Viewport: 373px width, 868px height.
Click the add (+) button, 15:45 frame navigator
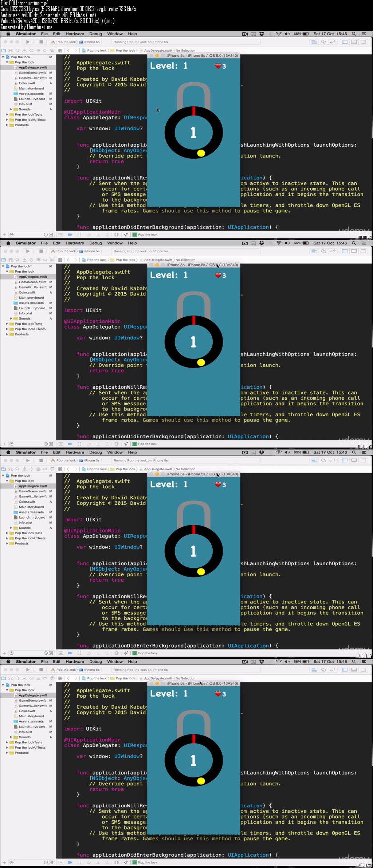[4, 235]
